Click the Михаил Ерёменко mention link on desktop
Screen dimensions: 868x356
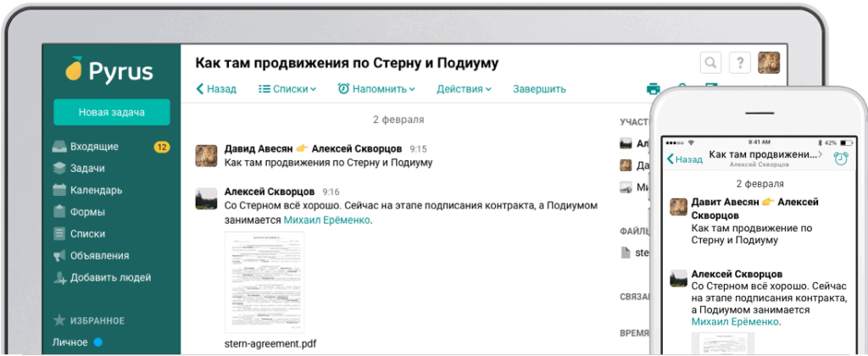tap(328, 220)
